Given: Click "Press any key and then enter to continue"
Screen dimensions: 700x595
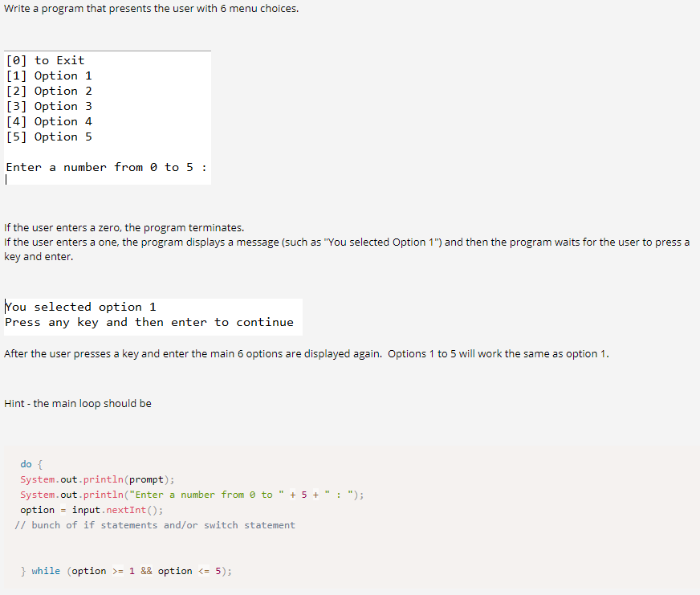Looking at the screenshot, I should tap(149, 322).
